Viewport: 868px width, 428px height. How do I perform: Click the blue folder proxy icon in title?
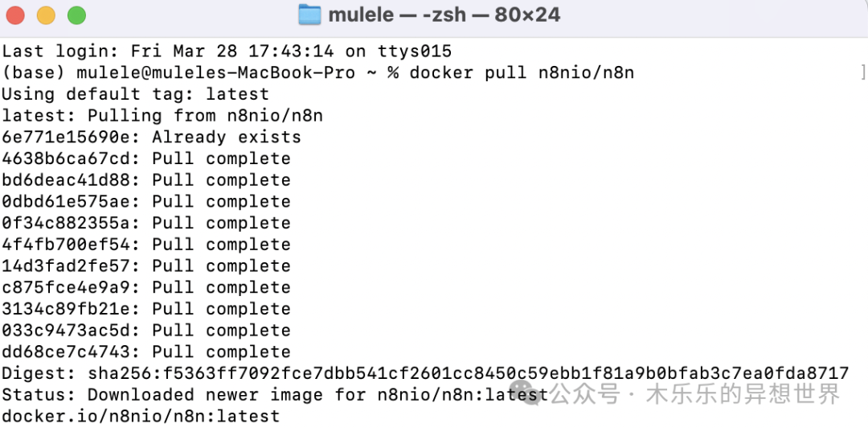click(309, 15)
